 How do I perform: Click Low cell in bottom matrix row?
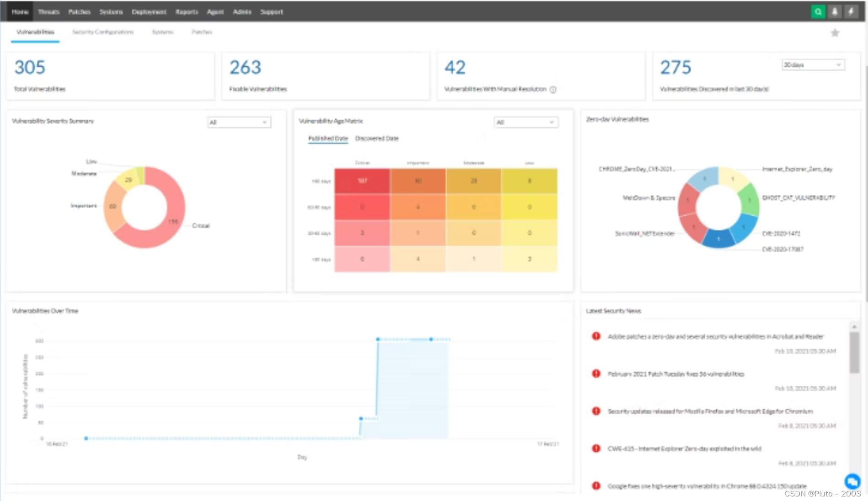(530, 259)
